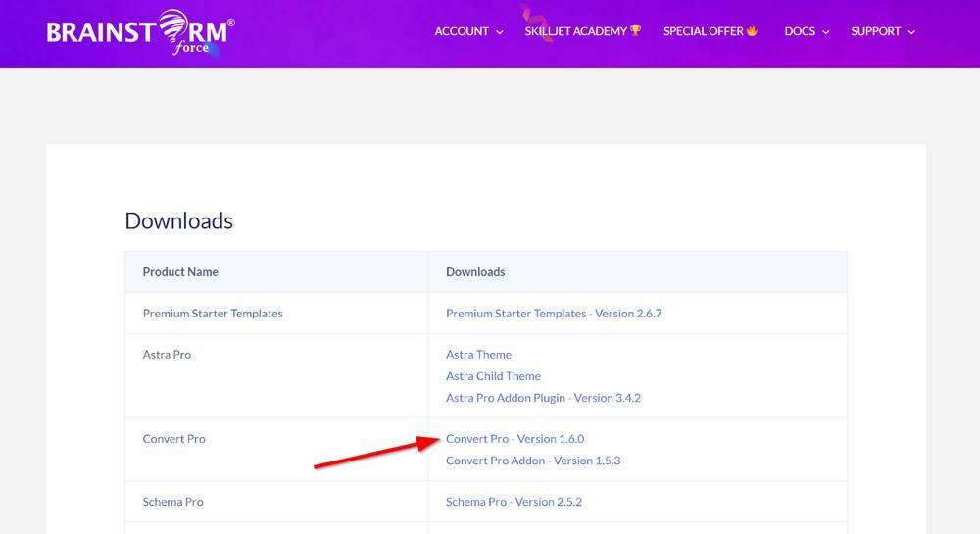Expand the Account dropdown chevron
Screen dimensions: 980x534
500,32
